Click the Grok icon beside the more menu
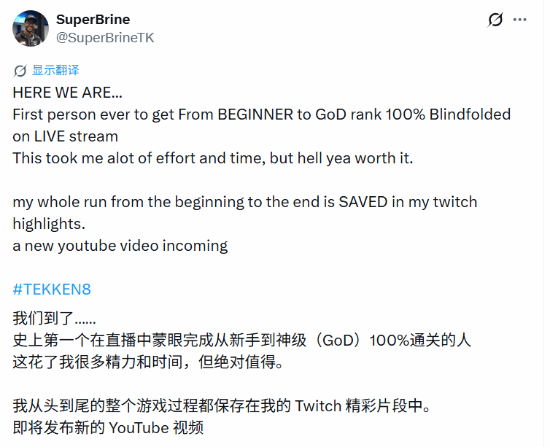 (x=495, y=20)
